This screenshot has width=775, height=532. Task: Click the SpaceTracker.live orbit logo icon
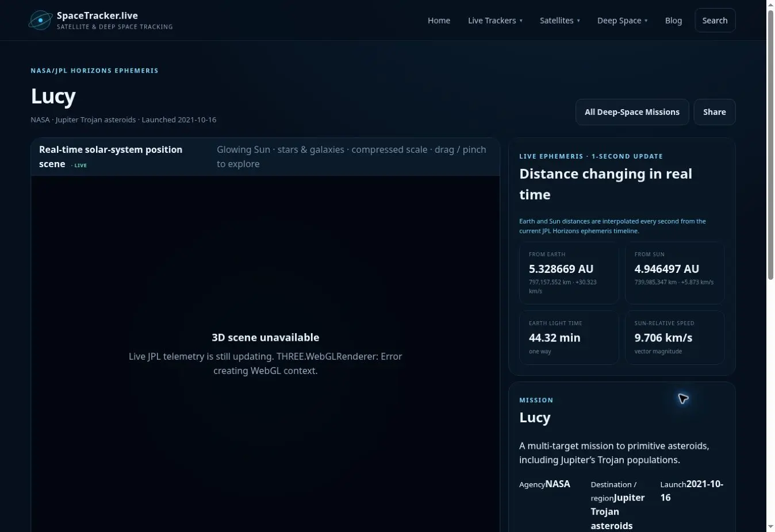41,20
